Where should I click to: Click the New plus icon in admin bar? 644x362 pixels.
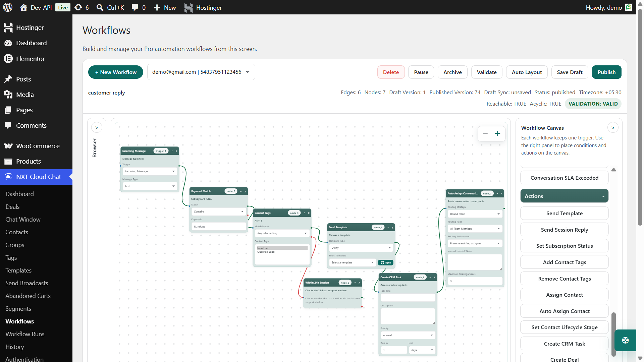(157, 7)
